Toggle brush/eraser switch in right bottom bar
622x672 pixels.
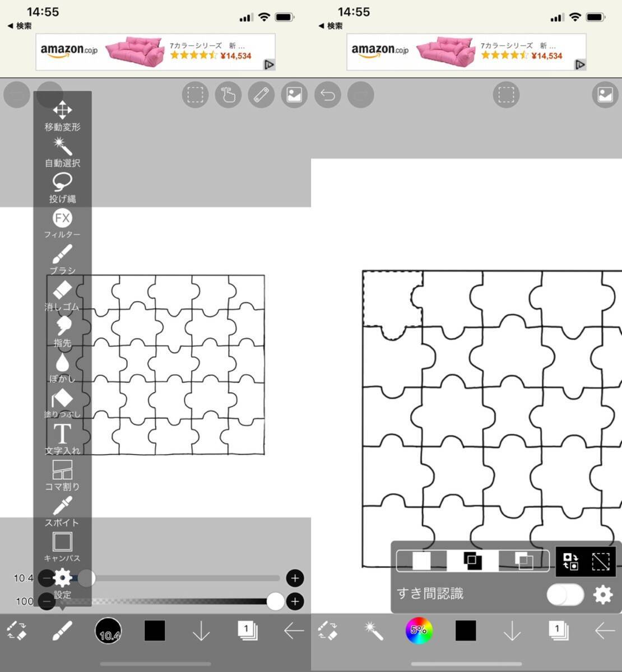coord(328,631)
